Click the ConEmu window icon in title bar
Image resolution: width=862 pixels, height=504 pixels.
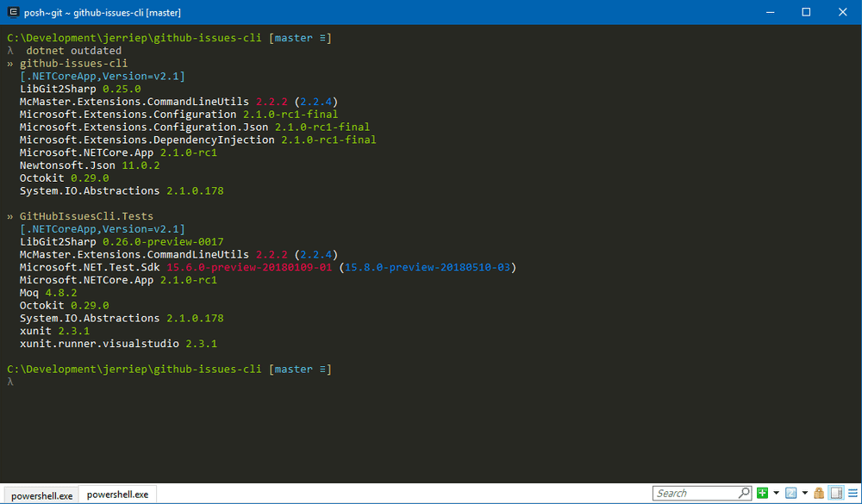[x=13, y=12]
